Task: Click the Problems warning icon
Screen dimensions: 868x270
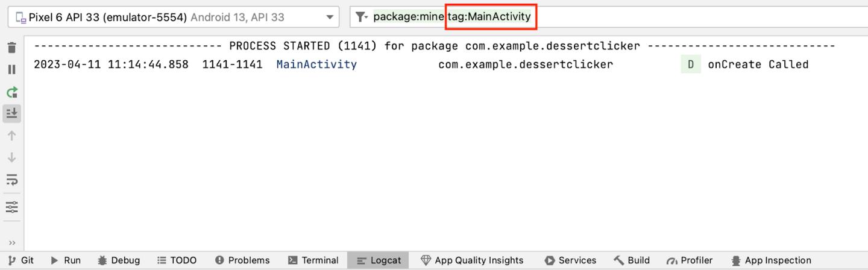Action: click(x=219, y=260)
